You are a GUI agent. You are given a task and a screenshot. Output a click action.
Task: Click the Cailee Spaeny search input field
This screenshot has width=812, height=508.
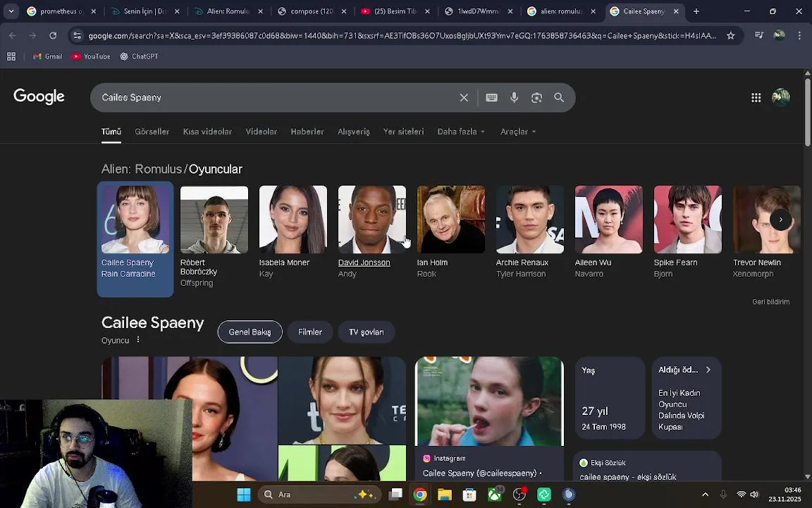[274, 97]
